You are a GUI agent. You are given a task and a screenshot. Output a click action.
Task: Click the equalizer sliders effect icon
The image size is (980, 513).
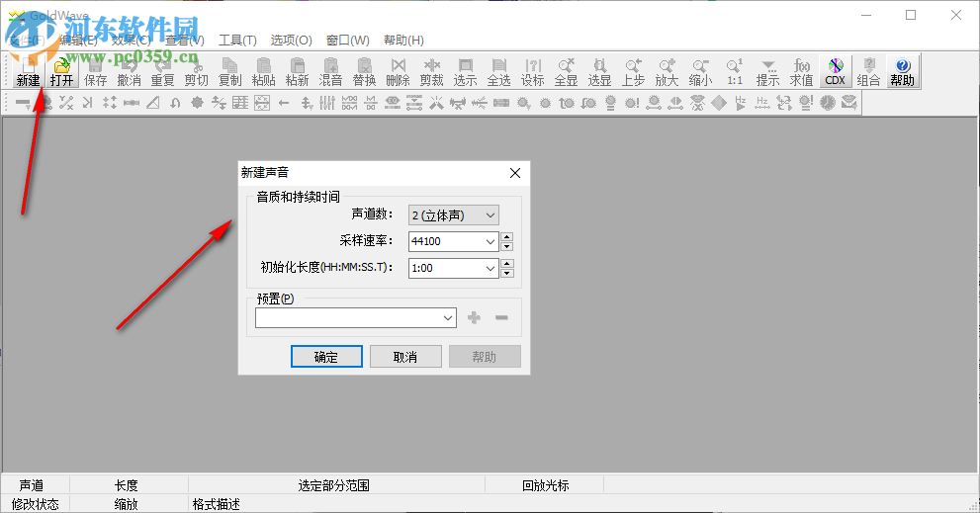click(x=327, y=103)
